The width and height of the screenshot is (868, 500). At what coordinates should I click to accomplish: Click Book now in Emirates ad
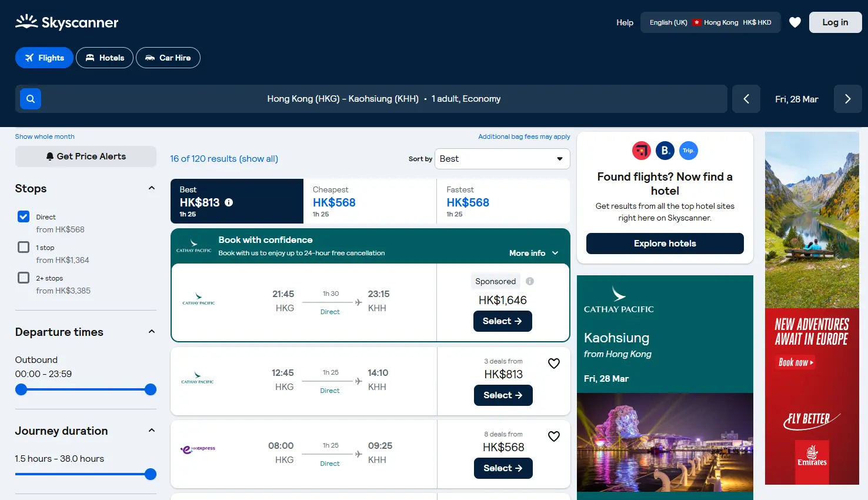[796, 362]
